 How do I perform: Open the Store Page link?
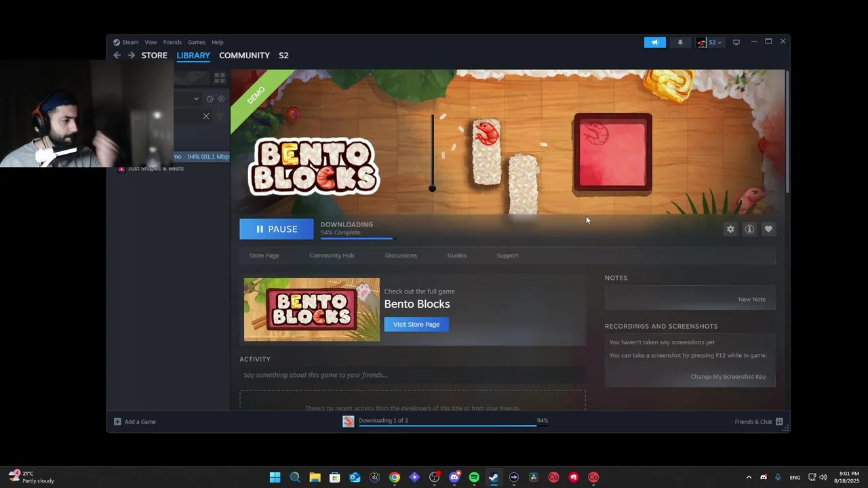point(264,256)
